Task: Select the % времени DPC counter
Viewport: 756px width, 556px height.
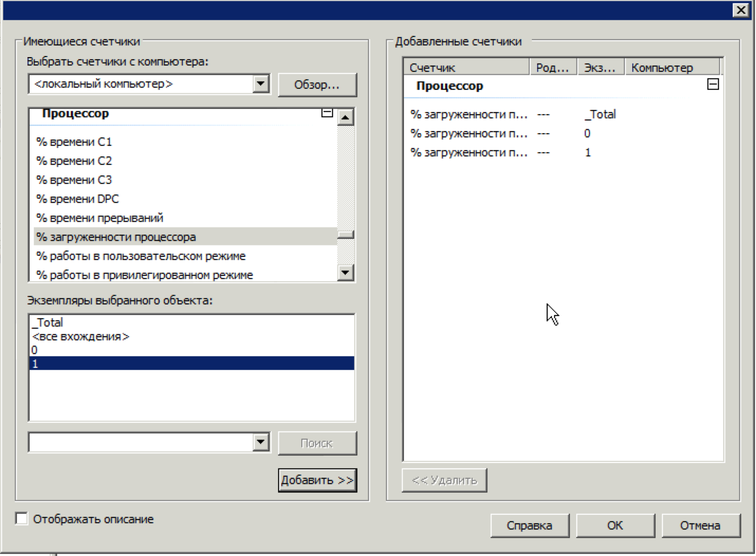Action: pyautogui.click(x=78, y=199)
